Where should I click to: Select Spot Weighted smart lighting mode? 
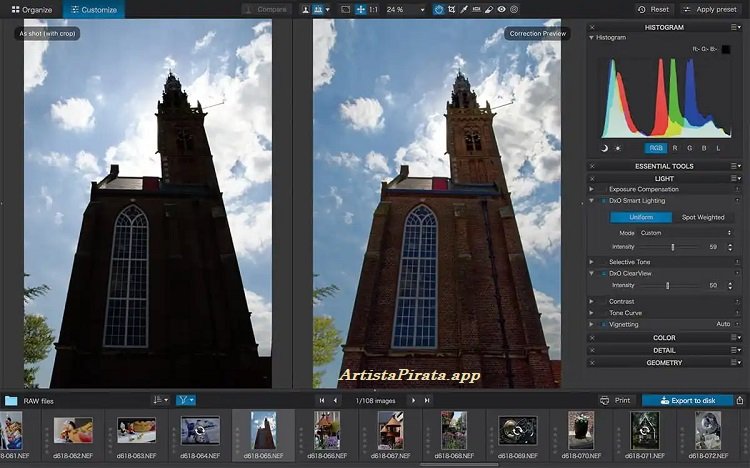(x=702, y=217)
